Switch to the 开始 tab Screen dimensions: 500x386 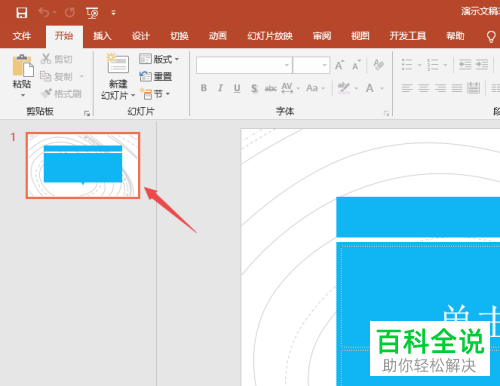click(64, 36)
